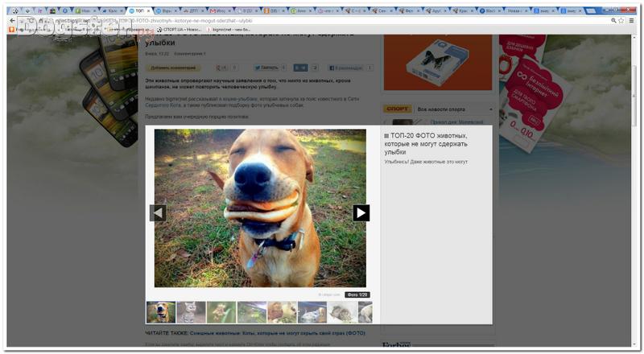This screenshot has height=354, width=644.
Task: Select the grey cat thumbnail
Action: 191,312
